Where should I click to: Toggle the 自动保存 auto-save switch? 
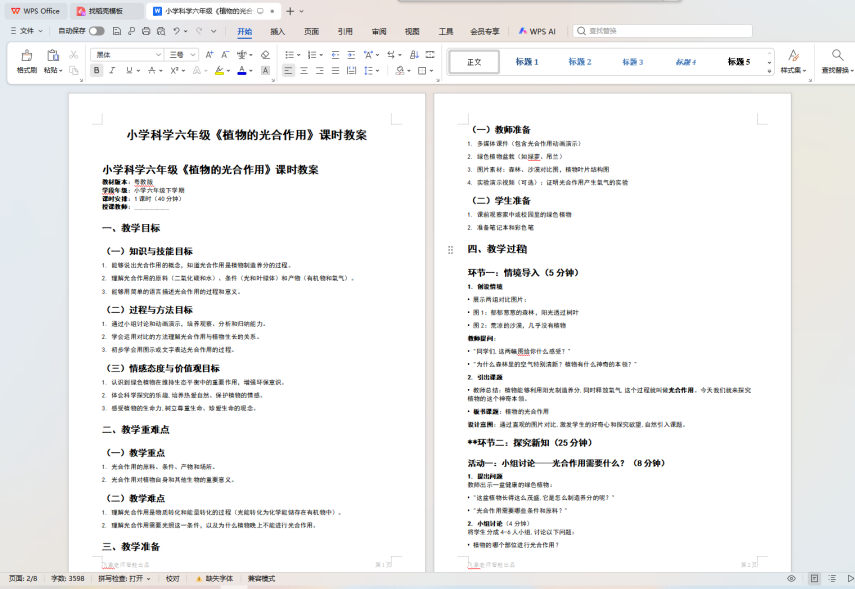point(96,31)
